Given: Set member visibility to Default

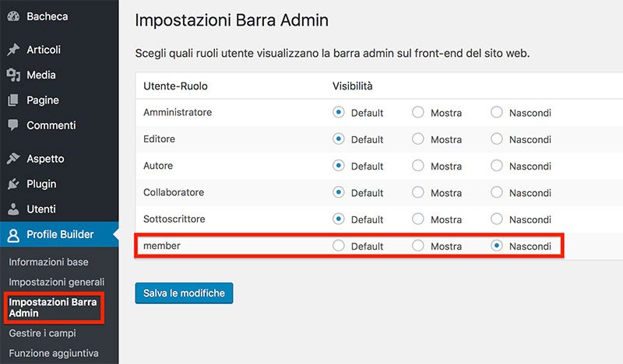Looking at the screenshot, I should coord(339,246).
